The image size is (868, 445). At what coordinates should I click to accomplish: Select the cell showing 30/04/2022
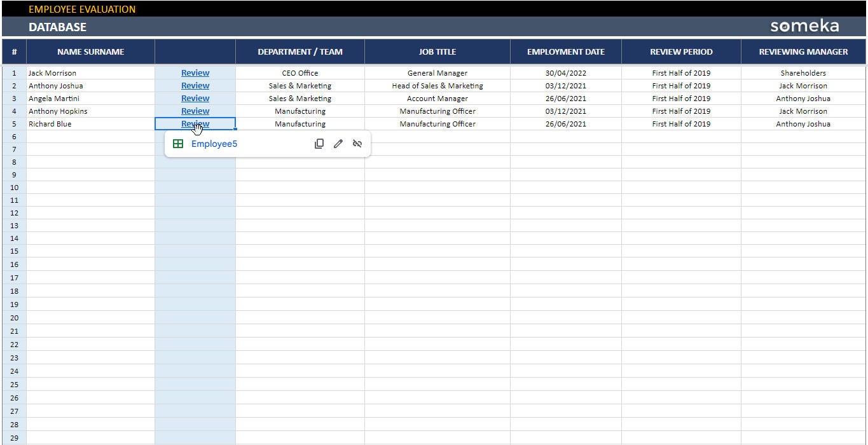tap(565, 72)
